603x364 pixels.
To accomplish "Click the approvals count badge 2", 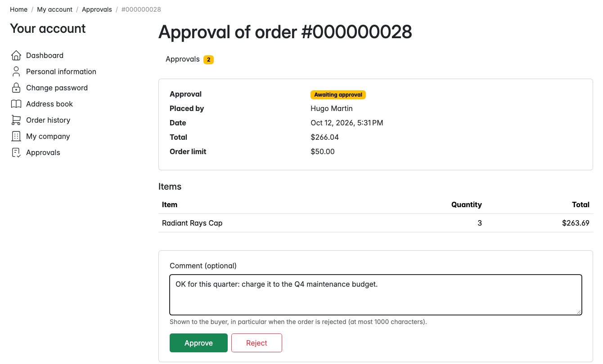I will 208,60.
